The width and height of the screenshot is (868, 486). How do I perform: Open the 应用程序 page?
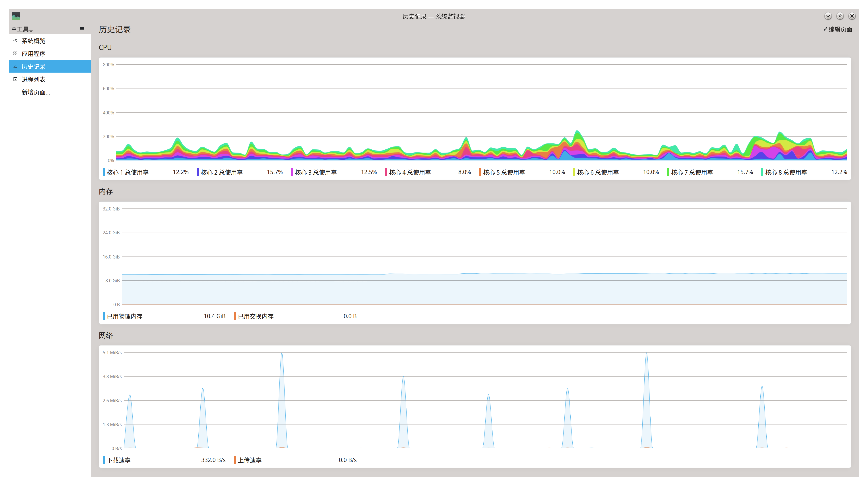pyautogui.click(x=33, y=54)
